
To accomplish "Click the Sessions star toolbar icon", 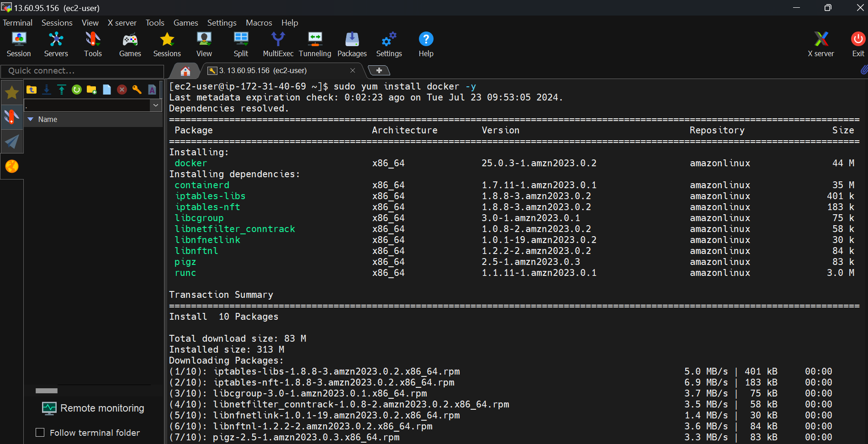I will pos(167,44).
